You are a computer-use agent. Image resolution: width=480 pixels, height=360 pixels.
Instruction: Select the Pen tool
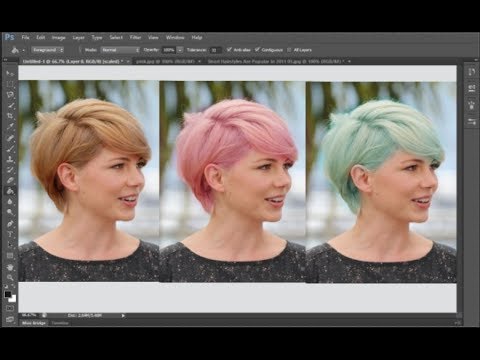pyautogui.click(x=10, y=223)
